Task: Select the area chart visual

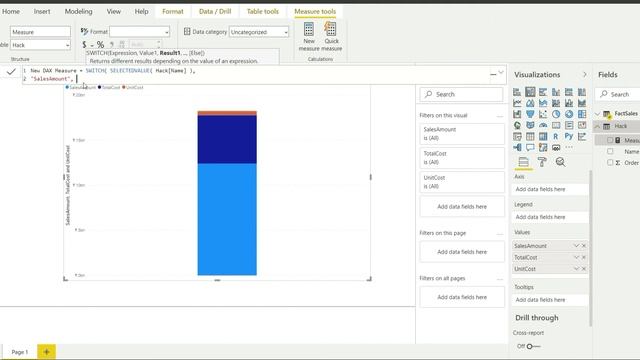Action: pyautogui.click(x=530, y=103)
